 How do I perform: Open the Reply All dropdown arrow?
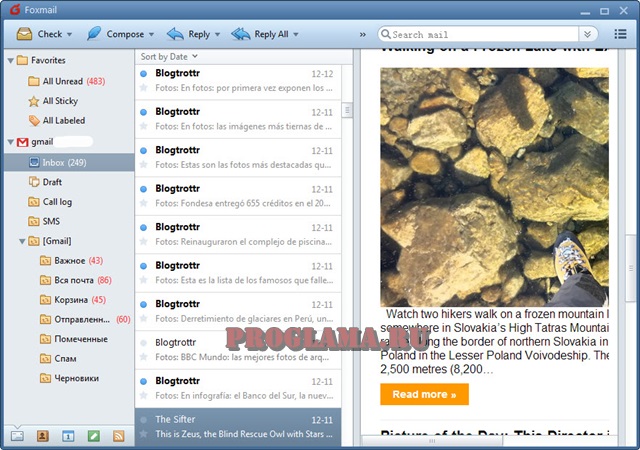[296, 35]
